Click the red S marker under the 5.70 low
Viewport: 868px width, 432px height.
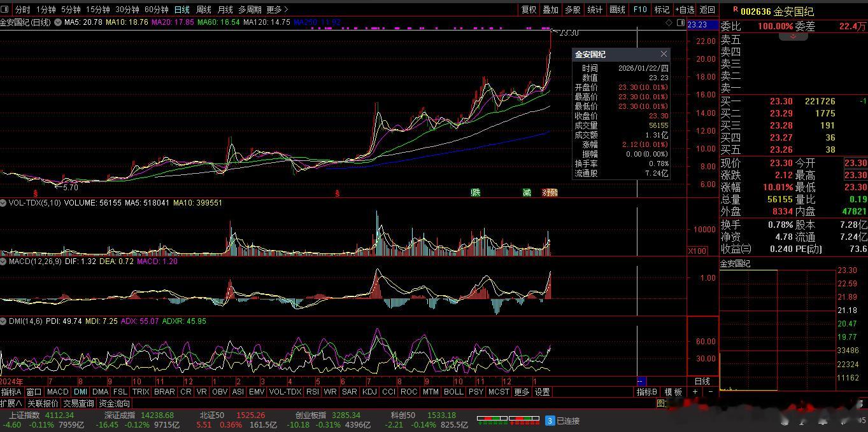tap(36, 192)
